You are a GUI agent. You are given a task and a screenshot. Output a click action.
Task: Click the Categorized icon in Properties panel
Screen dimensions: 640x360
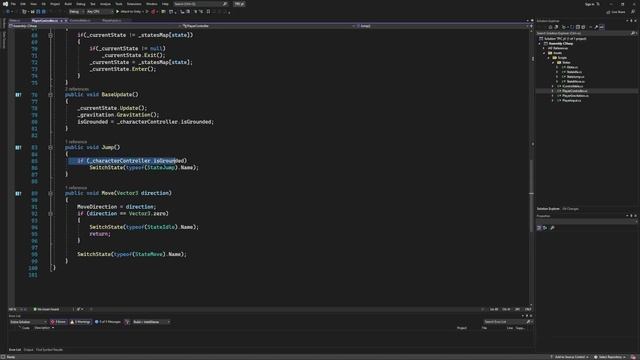click(539, 228)
